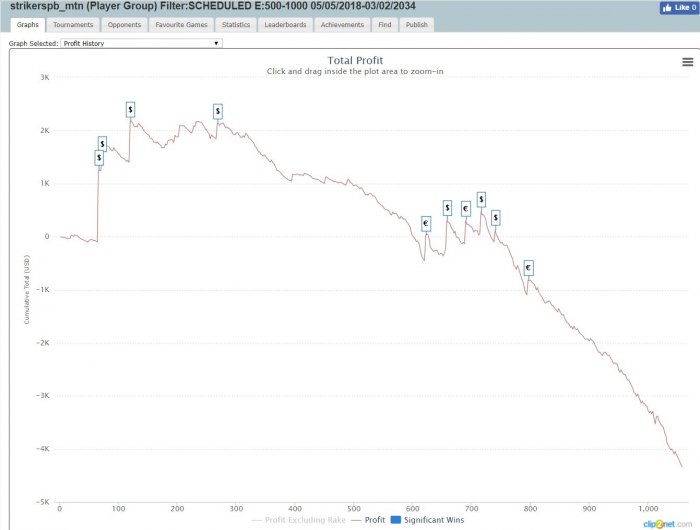Click the dollar win marker near game 120

coord(130,109)
